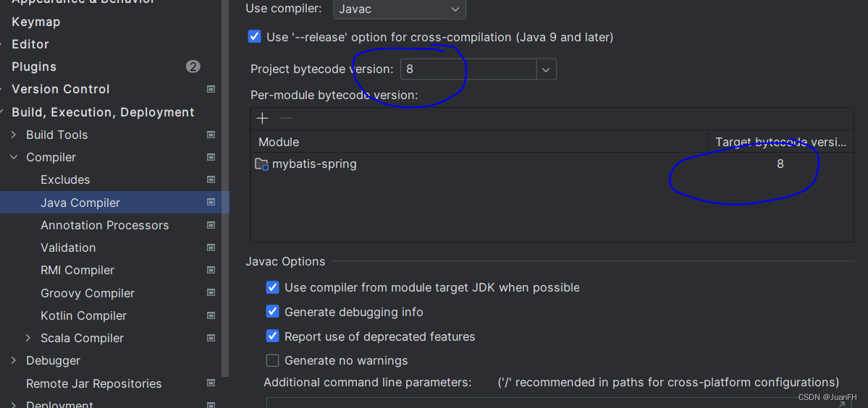Expand the Build Tools tree node
868x408 pixels.
(x=14, y=135)
